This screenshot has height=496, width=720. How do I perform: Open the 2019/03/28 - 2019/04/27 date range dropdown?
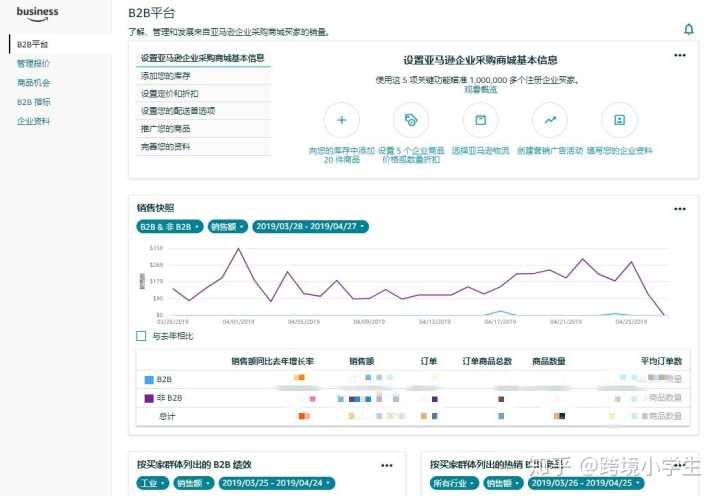tap(309, 227)
